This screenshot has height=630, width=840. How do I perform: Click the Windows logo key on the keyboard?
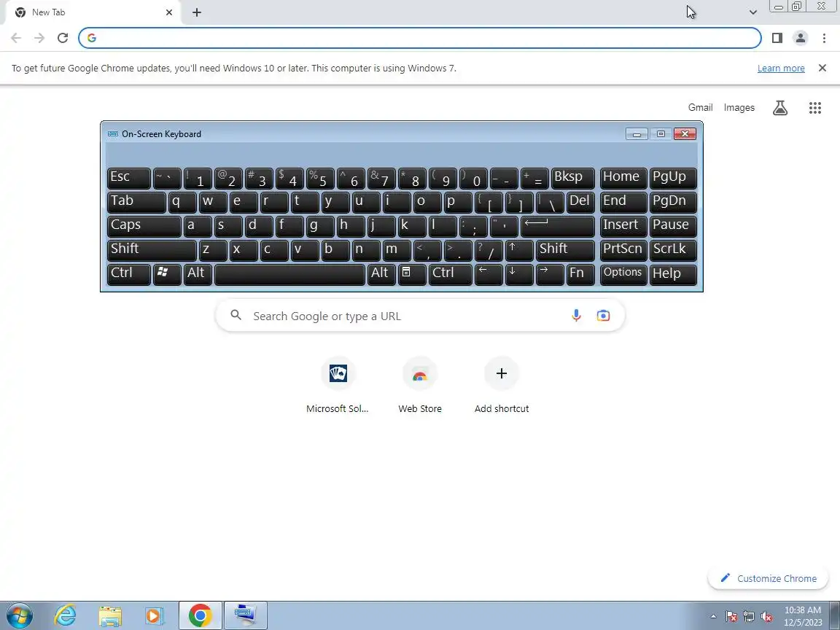[166, 274]
